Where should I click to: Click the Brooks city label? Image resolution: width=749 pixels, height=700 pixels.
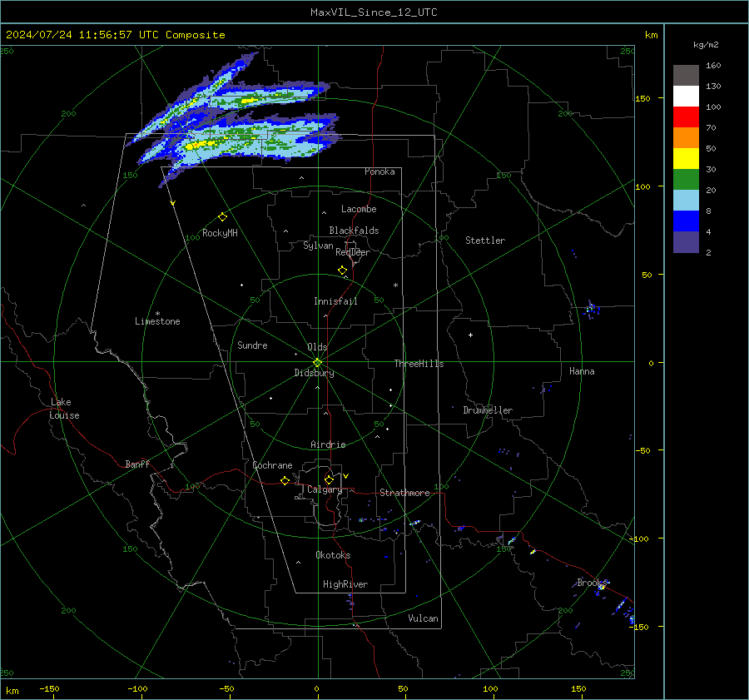[590, 583]
